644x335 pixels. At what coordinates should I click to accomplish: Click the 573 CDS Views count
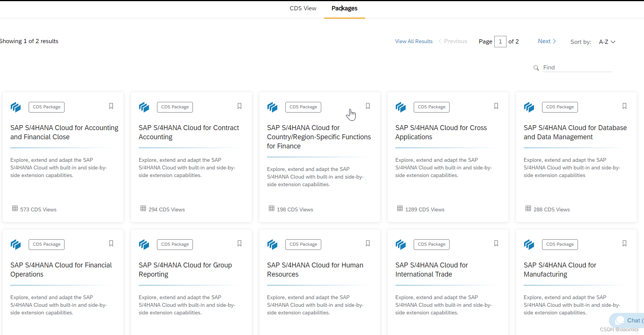38,209
